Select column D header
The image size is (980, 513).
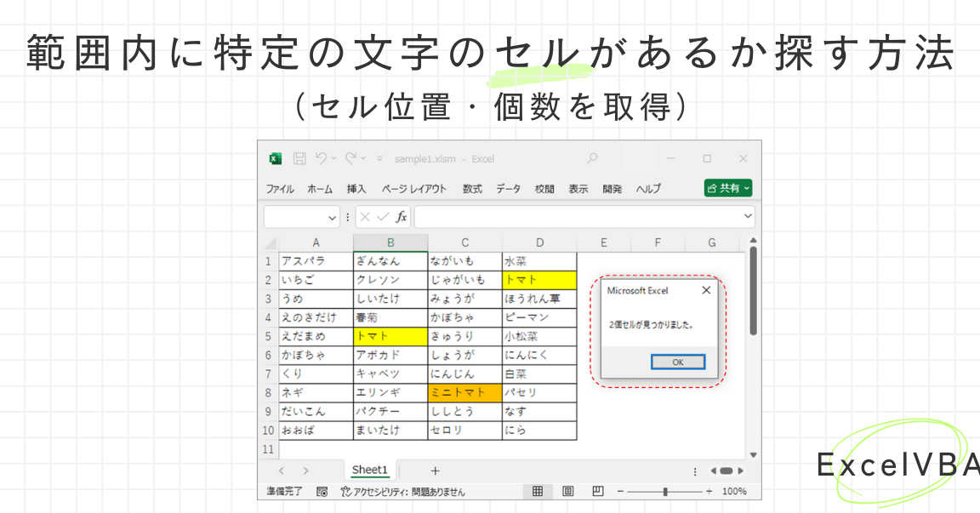tap(539, 243)
